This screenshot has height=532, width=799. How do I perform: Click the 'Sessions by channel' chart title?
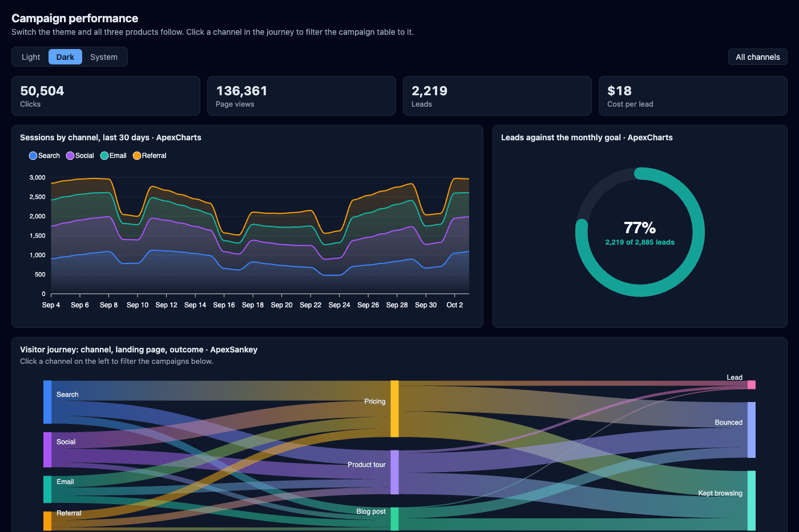[111, 137]
